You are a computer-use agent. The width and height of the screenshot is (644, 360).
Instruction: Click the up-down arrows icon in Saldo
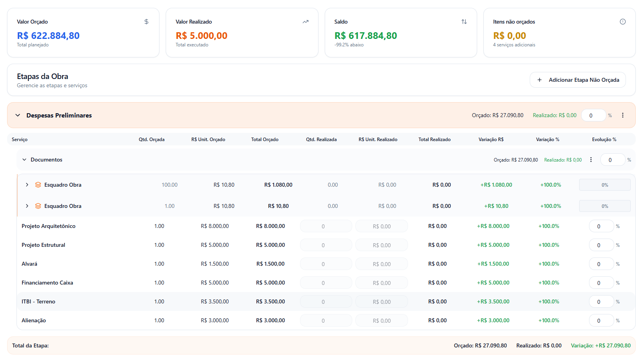point(464,22)
